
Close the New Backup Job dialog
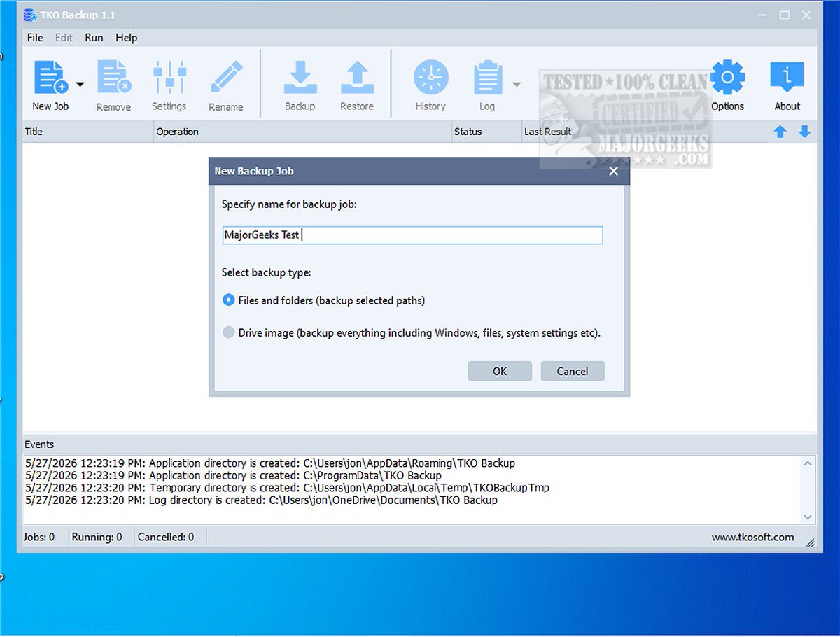pyautogui.click(x=614, y=171)
